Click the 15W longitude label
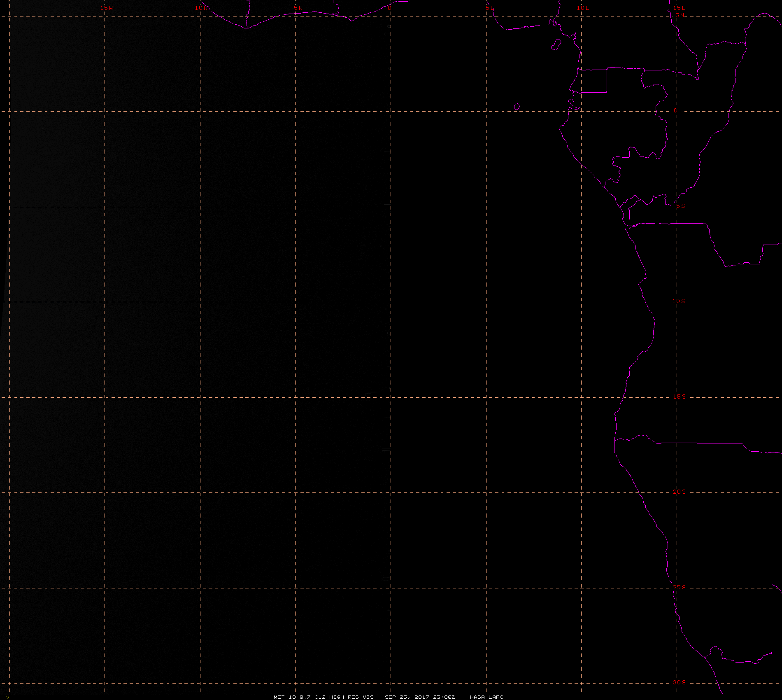Image resolution: width=782 pixels, height=700 pixels. click(107, 8)
